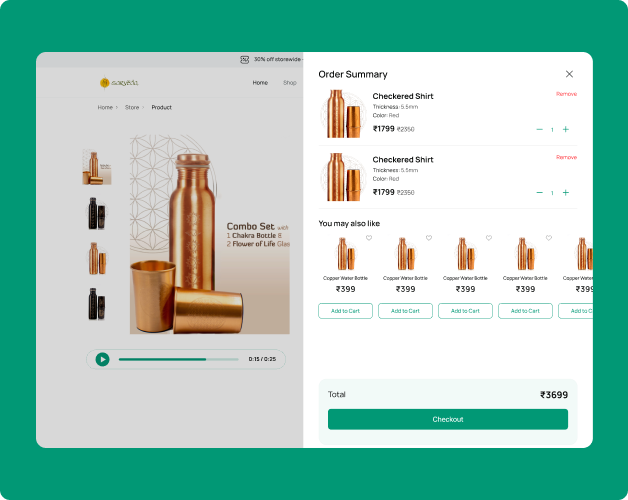Screen dimensions: 628x500
Task: Click heart icon on fourth suggested bottle
Action: pyautogui.click(x=548, y=238)
